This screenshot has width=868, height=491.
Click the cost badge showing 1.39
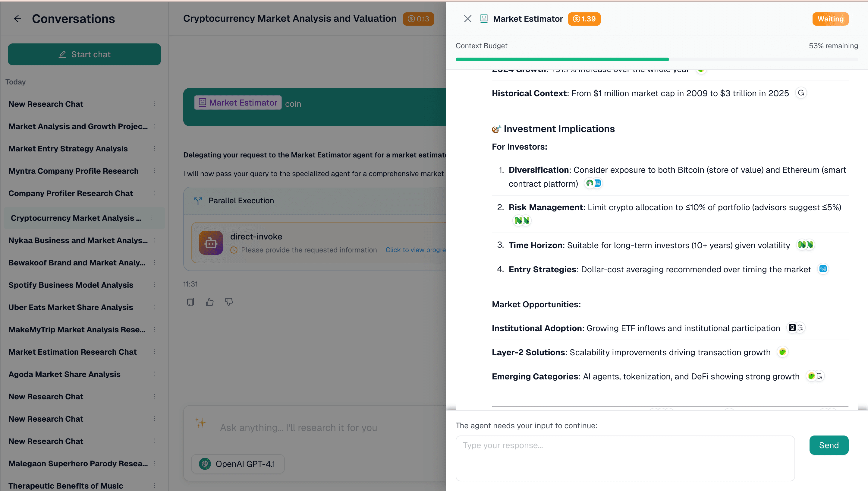[x=584, y=19]
